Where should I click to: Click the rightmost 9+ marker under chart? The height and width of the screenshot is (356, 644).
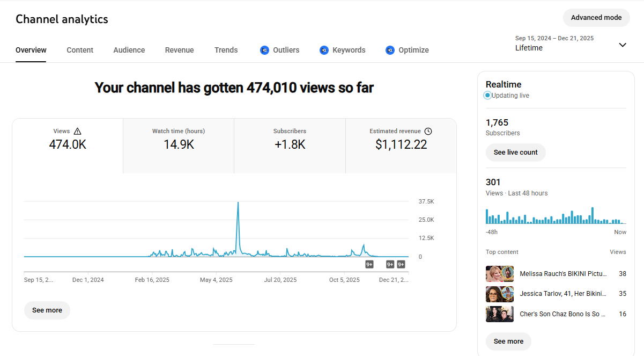(401, 264)
